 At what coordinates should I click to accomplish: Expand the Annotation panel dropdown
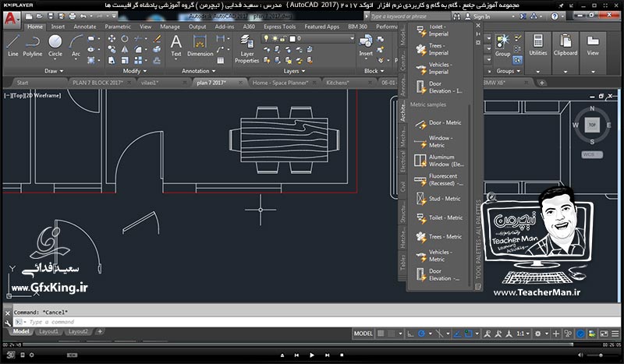199,71
